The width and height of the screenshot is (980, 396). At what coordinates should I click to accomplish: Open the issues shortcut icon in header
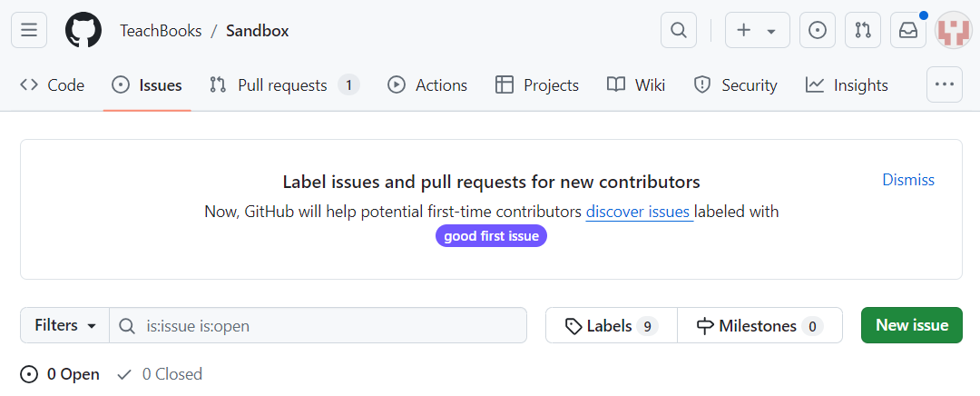coord(818,30)
